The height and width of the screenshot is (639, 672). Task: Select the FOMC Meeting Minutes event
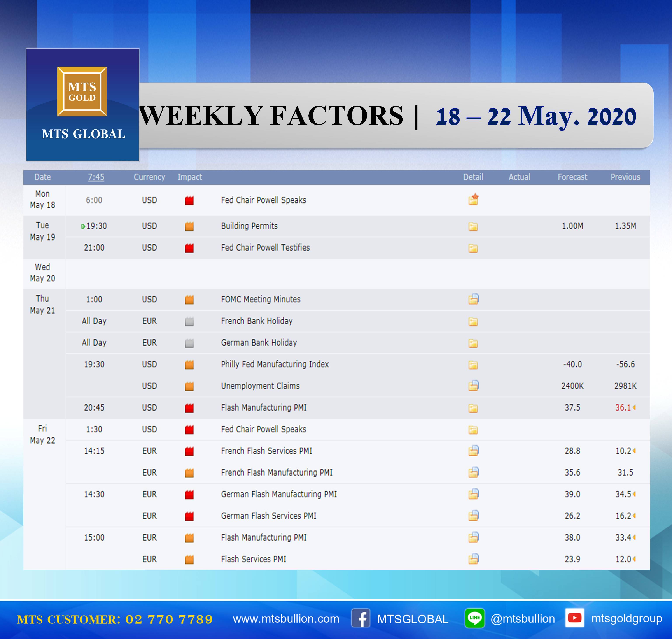261,299
